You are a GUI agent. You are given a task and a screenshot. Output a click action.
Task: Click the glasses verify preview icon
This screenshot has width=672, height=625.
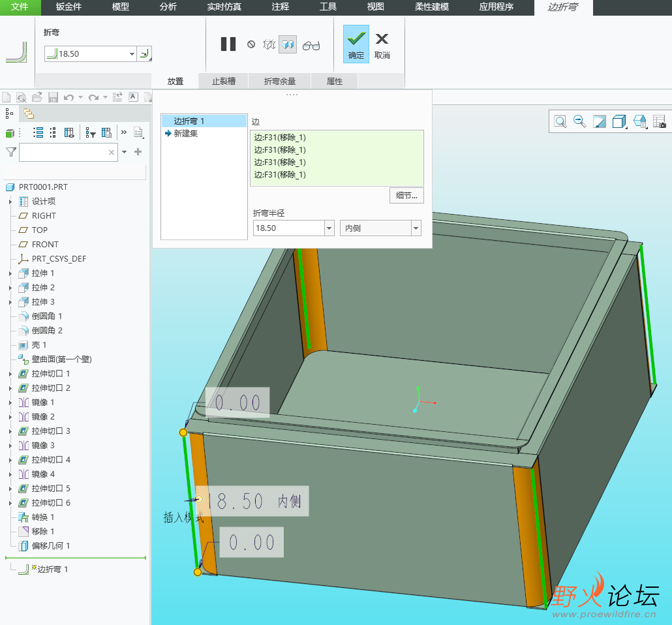point(311,45)
